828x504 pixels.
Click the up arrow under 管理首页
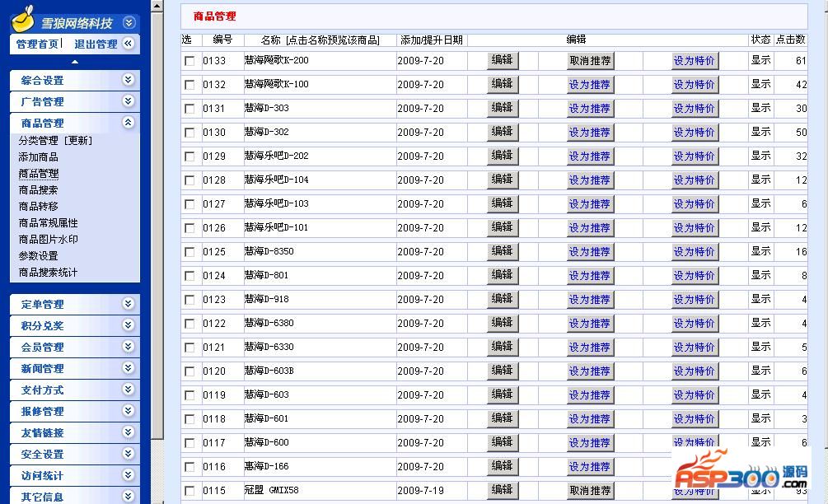point(75,62)
